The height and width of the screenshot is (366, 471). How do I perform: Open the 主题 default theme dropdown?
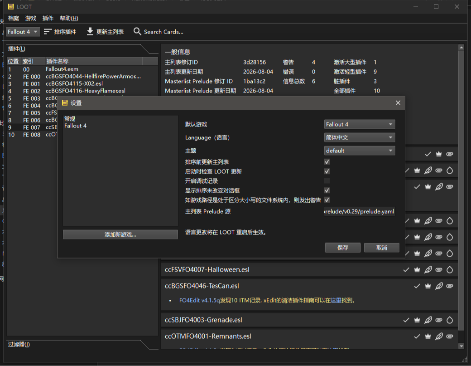[359, 151]
